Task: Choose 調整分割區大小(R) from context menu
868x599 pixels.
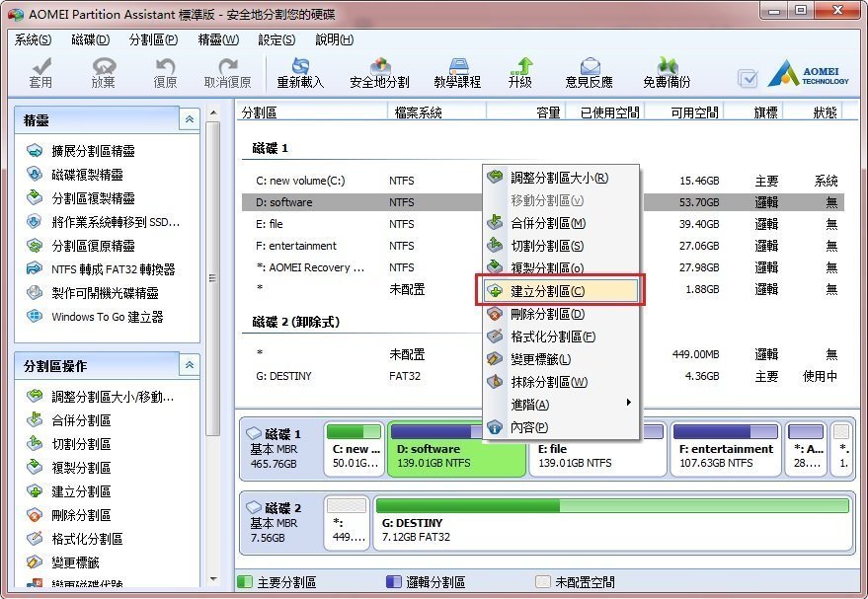Action: pos(561,178)
